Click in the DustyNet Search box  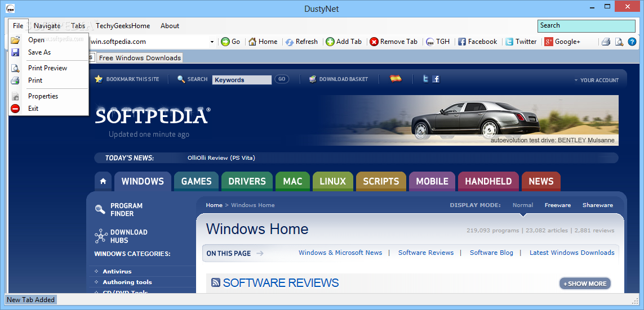click(587, 26)
